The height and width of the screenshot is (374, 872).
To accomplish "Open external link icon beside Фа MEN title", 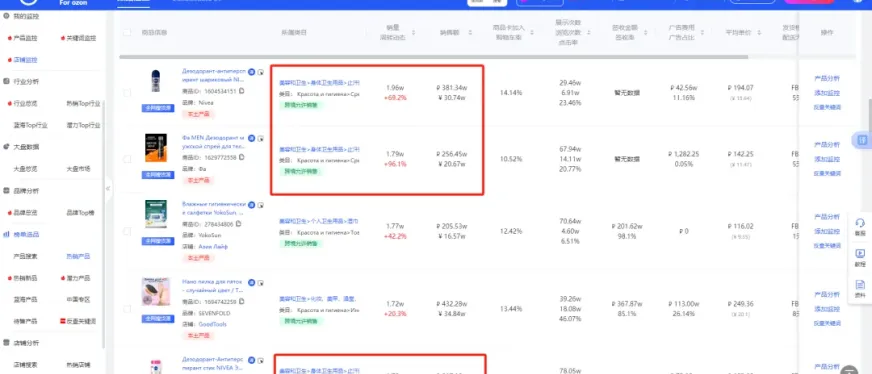I will point(260,138).
